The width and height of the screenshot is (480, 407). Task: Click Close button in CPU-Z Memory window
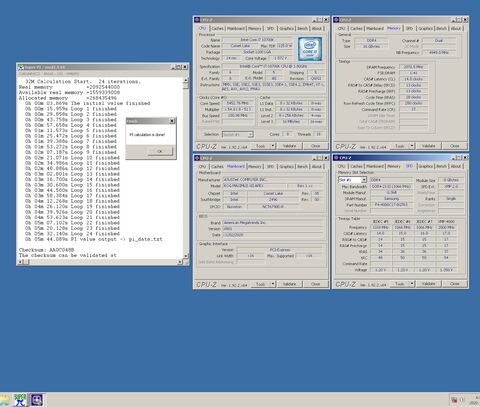455,146
